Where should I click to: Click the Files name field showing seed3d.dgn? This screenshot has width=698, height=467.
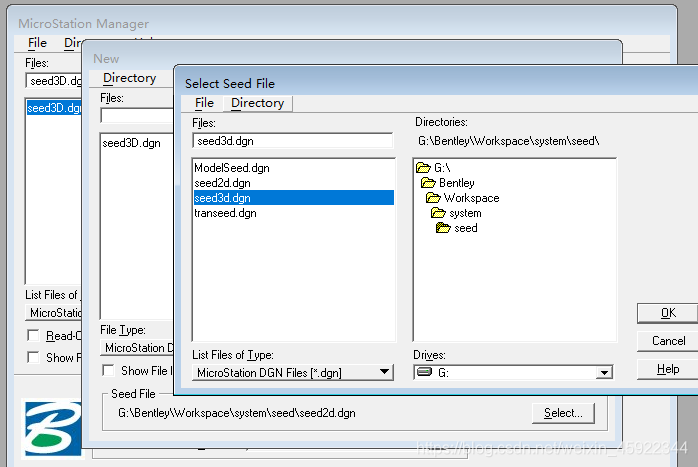[293, 141]
